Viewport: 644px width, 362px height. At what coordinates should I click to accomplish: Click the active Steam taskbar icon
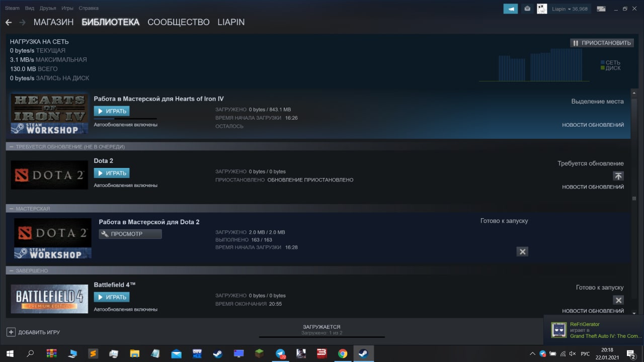click(x=363, y=353)
